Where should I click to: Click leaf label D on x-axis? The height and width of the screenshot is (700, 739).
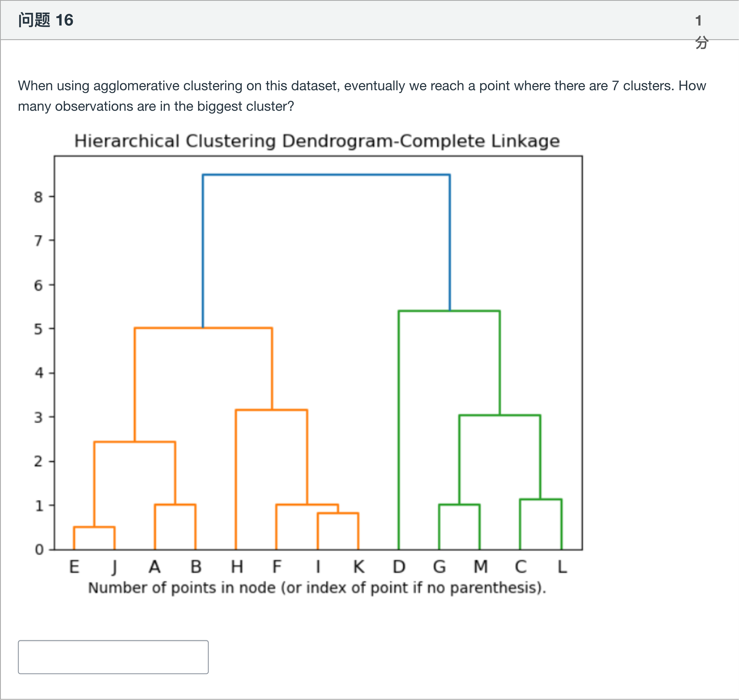[399, 567]
